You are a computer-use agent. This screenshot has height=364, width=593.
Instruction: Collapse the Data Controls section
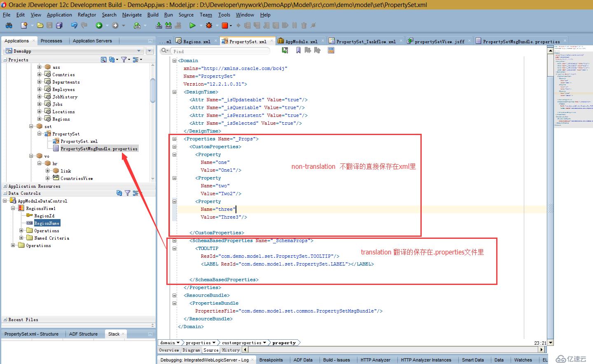(x=5, y=193)
